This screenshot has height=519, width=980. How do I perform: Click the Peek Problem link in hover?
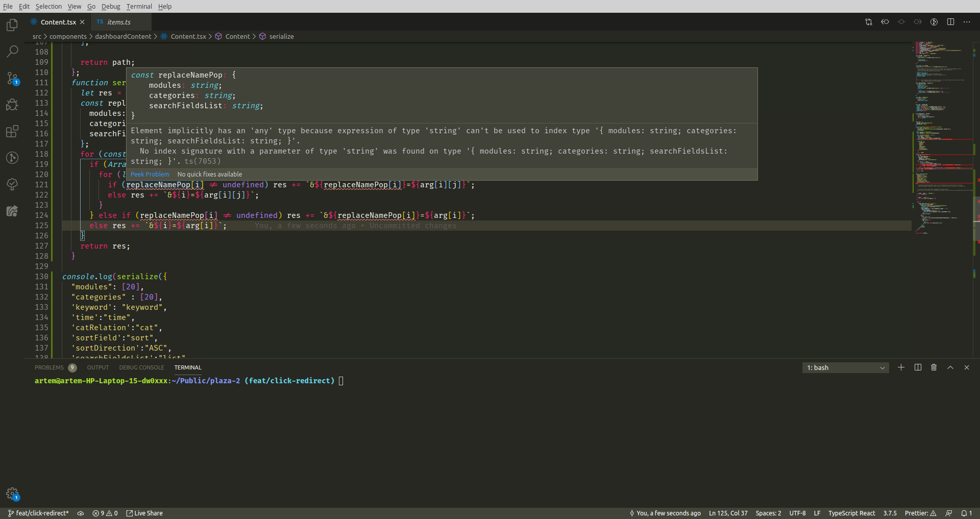pyautogui.click(x=150, y=175)
